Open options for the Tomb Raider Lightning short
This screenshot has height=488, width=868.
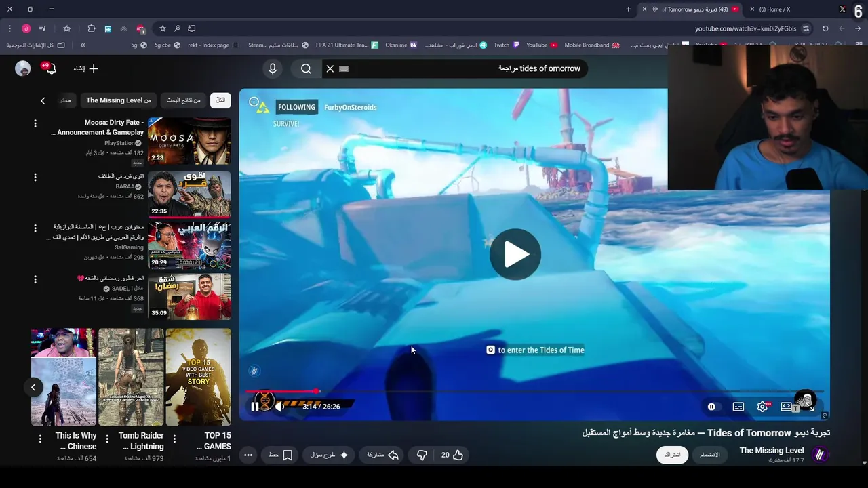click(x=107, y=439)
